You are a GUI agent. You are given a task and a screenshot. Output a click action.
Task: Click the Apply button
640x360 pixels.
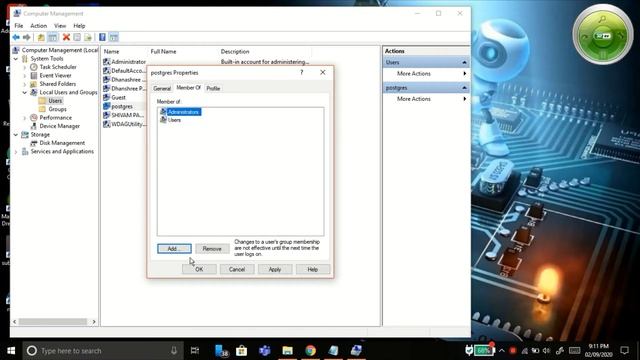[275, 269]
